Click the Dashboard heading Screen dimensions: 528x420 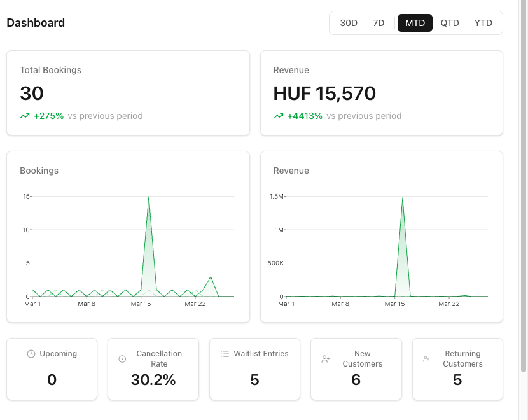pyautogui.click(x=36, y=23)
